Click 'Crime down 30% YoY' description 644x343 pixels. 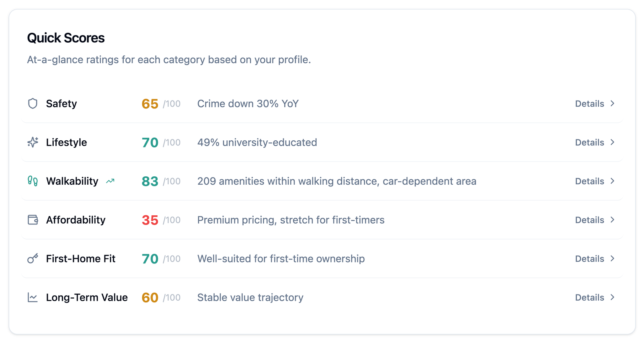click(248, 103)
